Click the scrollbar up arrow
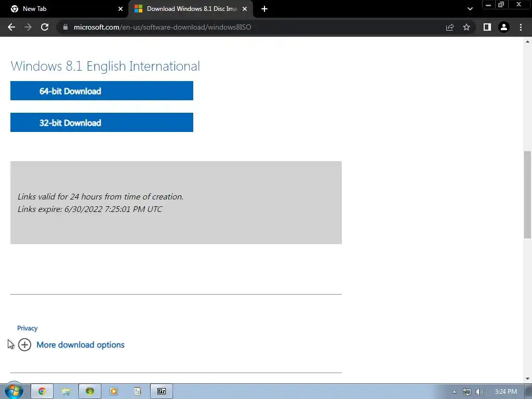 [527, 42]
